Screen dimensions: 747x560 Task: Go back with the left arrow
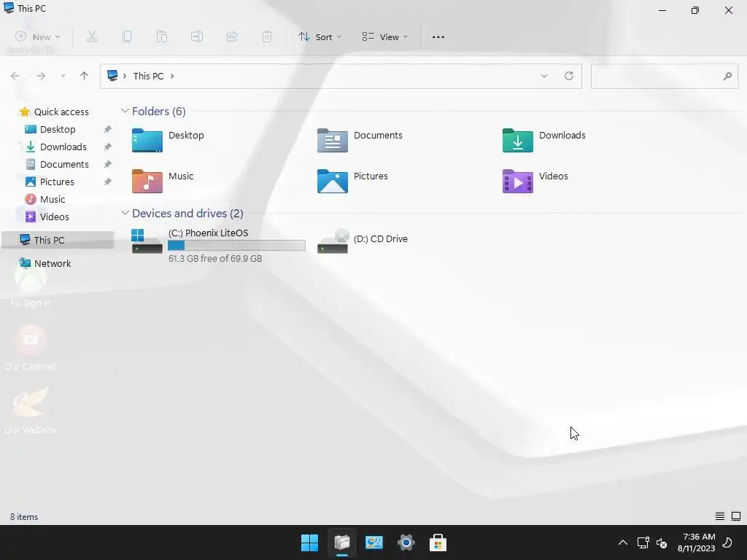pyautogui.click(x=15, y=76)
